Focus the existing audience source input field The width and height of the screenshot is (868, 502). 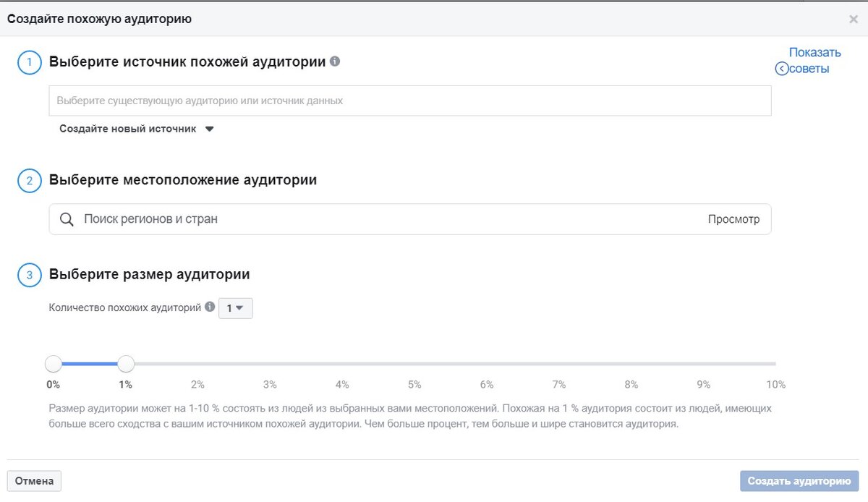point(410,101)
